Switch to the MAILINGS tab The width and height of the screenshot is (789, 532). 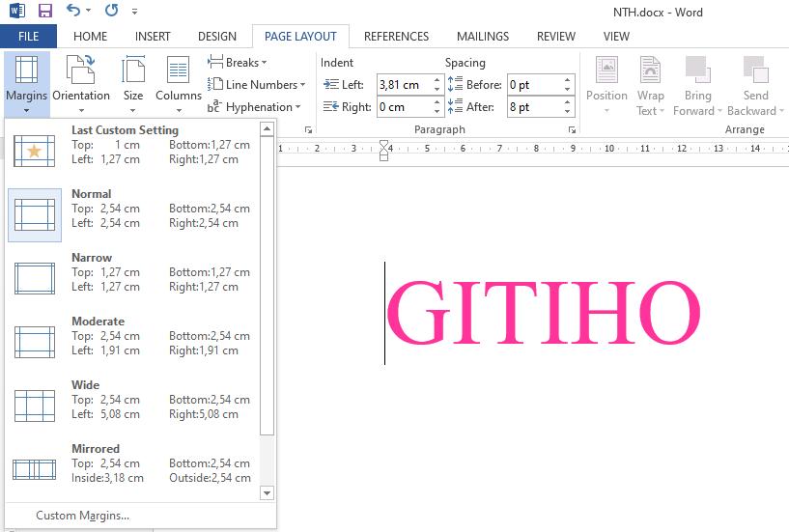[483, 37]
